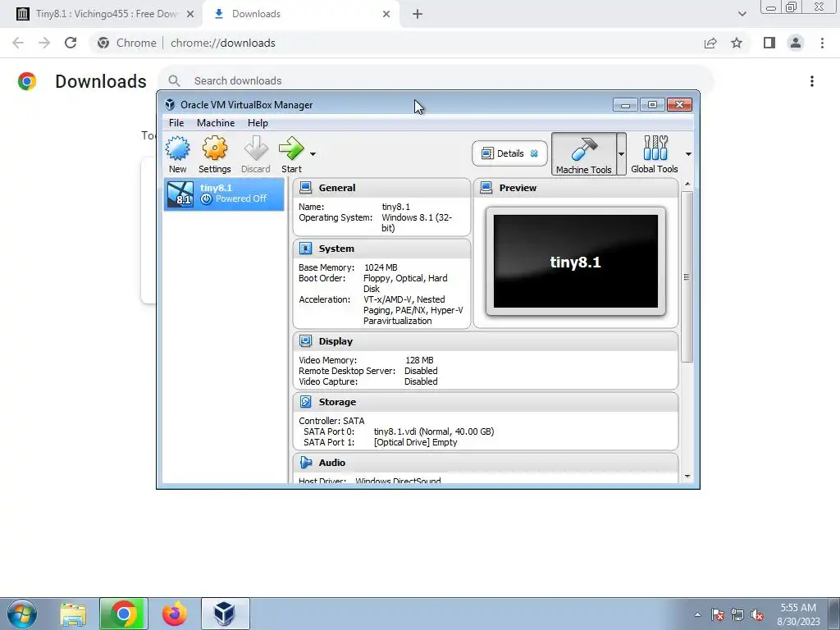Click Chrome back arrow

coord(18,43)
